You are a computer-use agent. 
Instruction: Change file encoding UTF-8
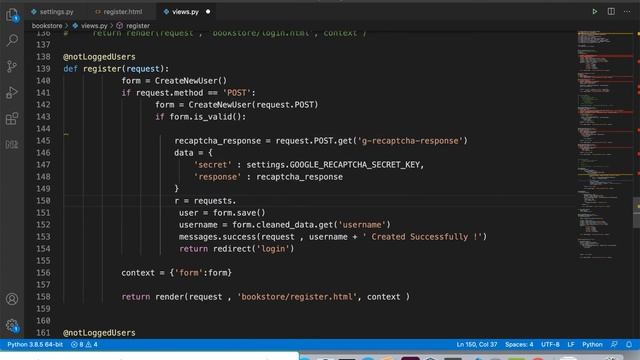point(550,344)
